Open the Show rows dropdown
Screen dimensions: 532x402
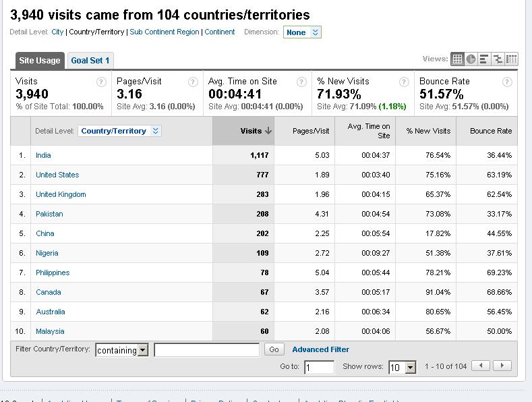click(x=402, y=368)
